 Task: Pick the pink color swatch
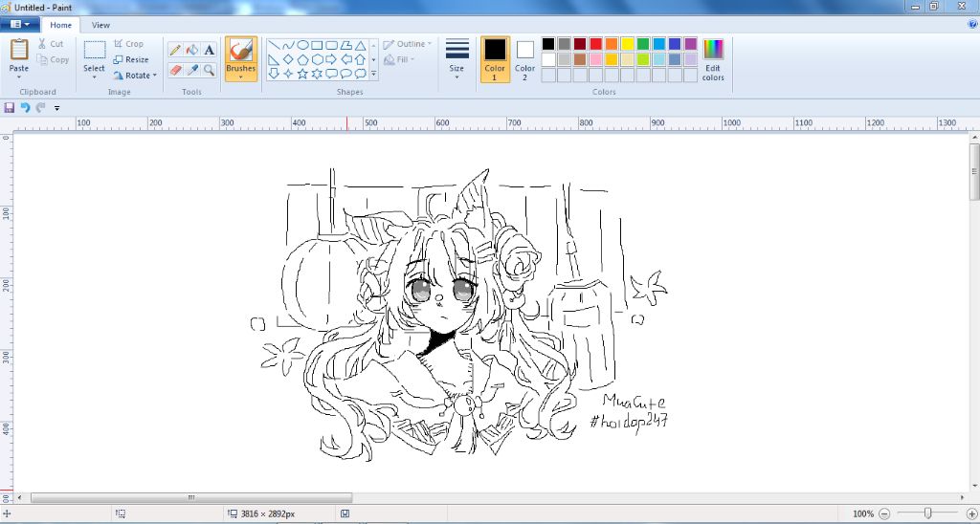(595, 59)
